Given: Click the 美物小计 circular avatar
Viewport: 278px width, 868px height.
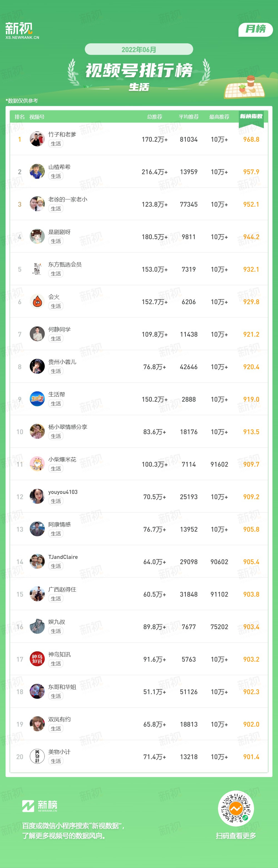Looking at the screenshot, I should (37, 756).
